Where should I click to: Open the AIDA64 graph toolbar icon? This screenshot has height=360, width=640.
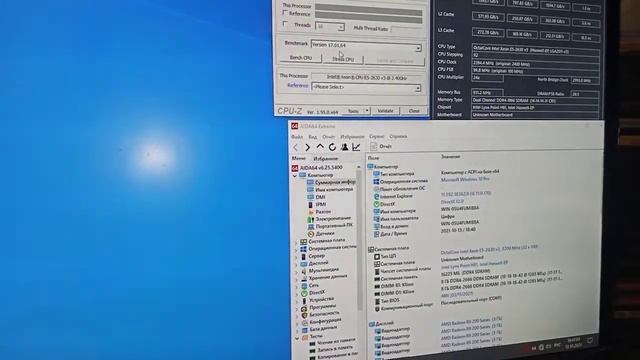pyautogui.click(x=356, y=147)
